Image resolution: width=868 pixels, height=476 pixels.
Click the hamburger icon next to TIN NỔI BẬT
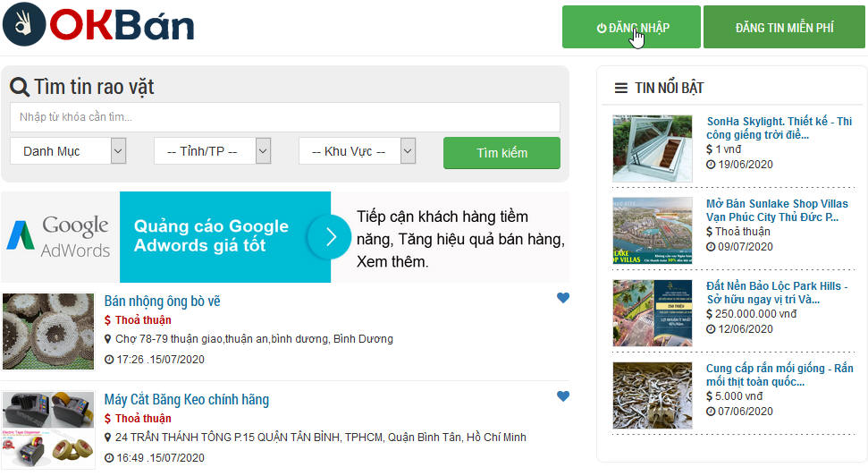click(621, 88)
